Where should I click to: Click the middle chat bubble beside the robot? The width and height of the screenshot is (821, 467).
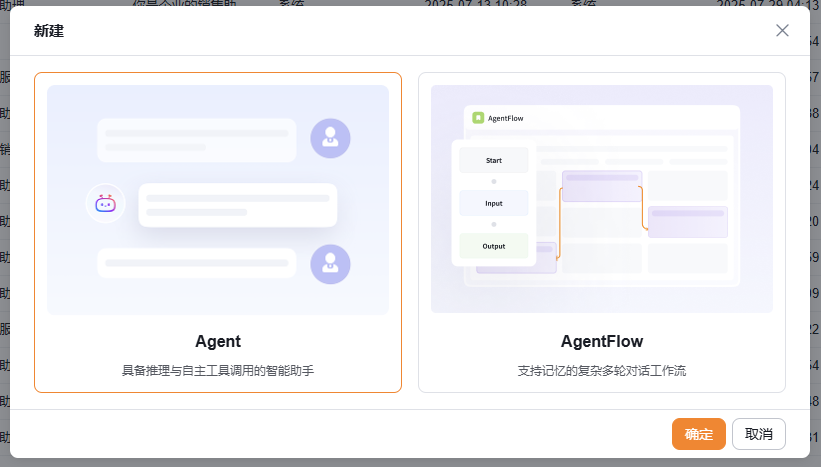(237, 205)
